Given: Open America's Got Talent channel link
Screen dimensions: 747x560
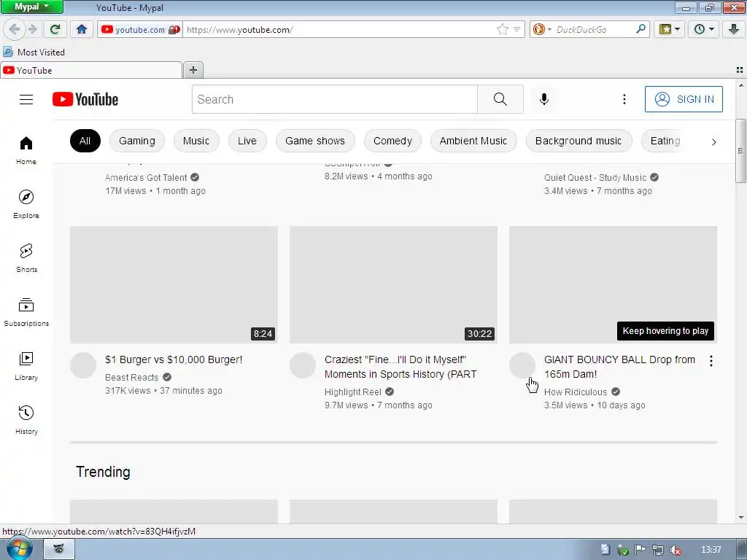Looking at the screenshot, I should coord(146,178).
